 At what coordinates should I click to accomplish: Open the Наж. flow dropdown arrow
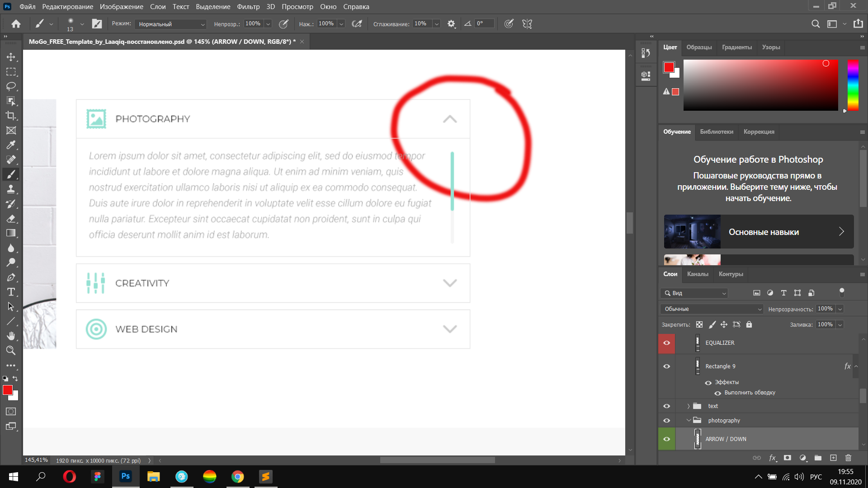[341, 24]
